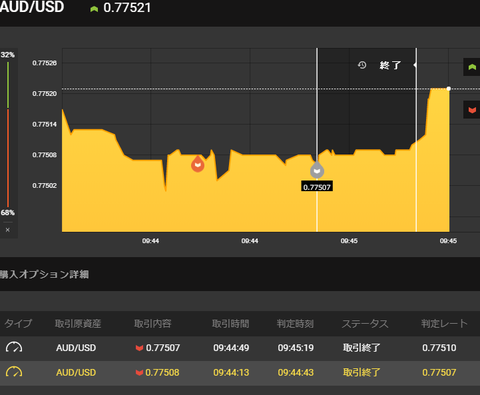Click the green arrow next to 0.77521 price
The image size is (480, 395).
94,9
